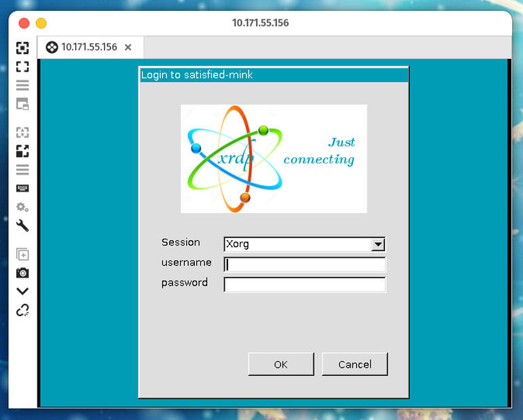Click the yellow minimize window button
523x420 pixels.
[x=41, y=23]
